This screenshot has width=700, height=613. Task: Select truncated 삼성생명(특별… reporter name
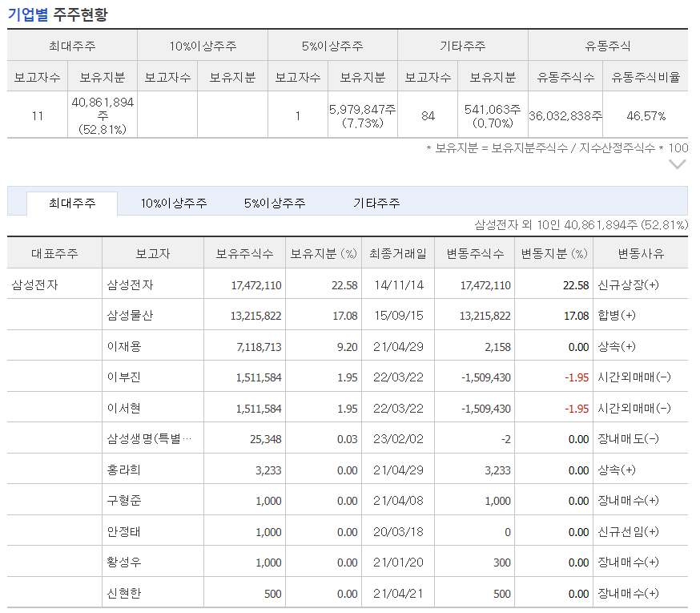(x=149, y=439)
